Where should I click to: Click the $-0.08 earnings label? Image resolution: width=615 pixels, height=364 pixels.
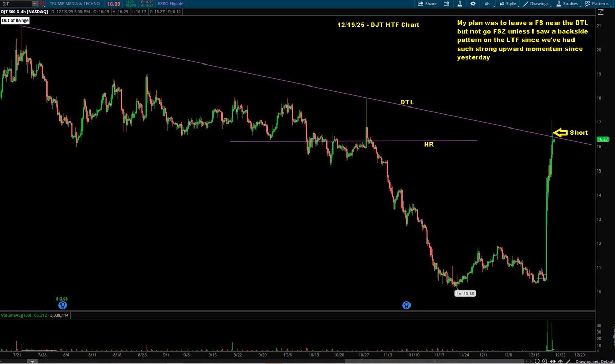click(x=61, y=298)
